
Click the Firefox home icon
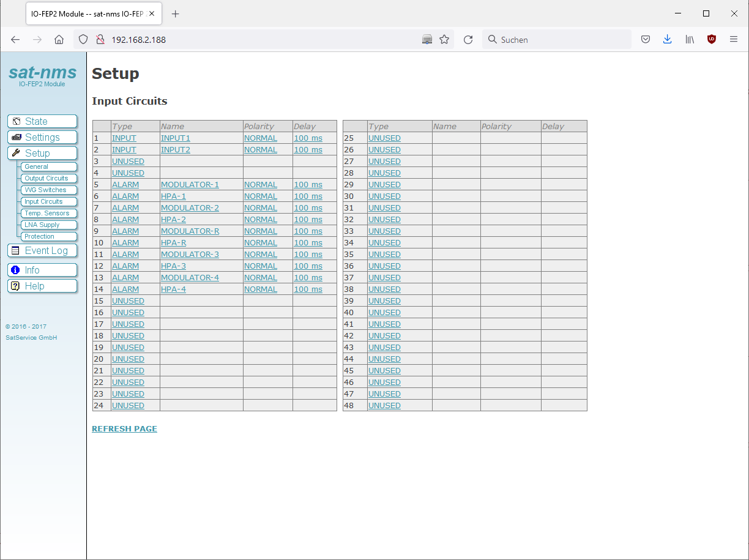(59, 40)
